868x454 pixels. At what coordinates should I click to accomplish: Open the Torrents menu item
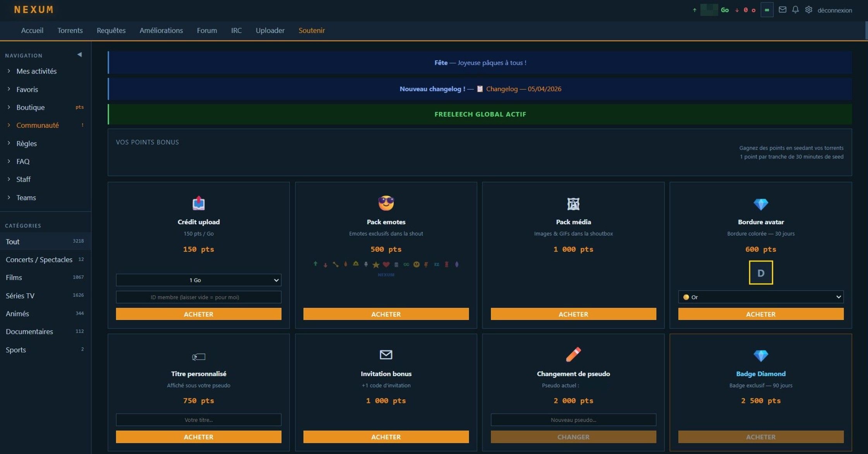coord(70,30)
